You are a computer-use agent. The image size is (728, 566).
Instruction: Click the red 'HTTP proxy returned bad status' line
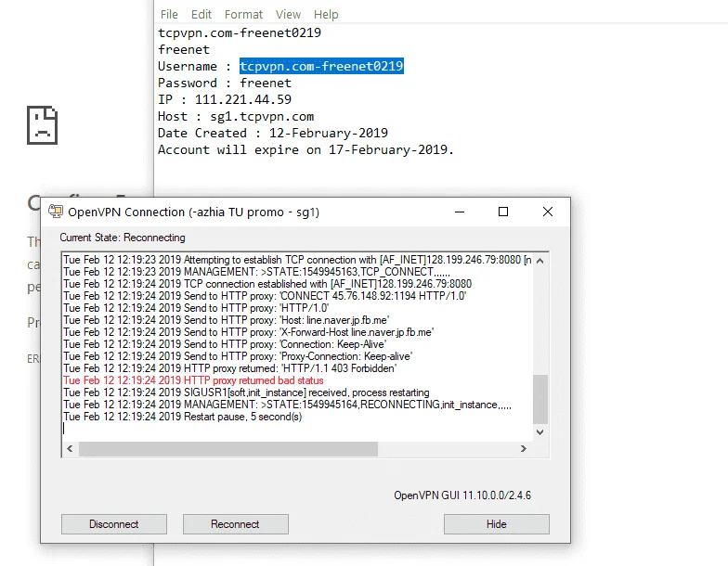pos(193,380)
